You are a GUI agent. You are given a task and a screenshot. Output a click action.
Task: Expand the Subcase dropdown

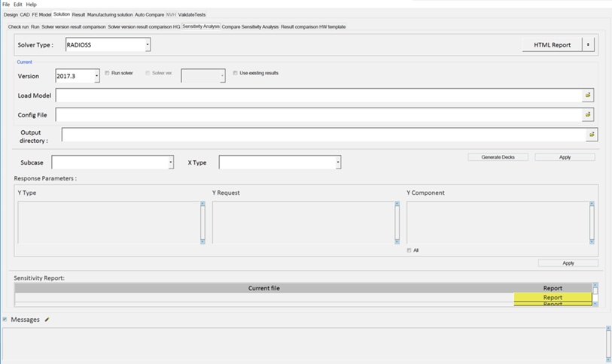tap(171, 162)
